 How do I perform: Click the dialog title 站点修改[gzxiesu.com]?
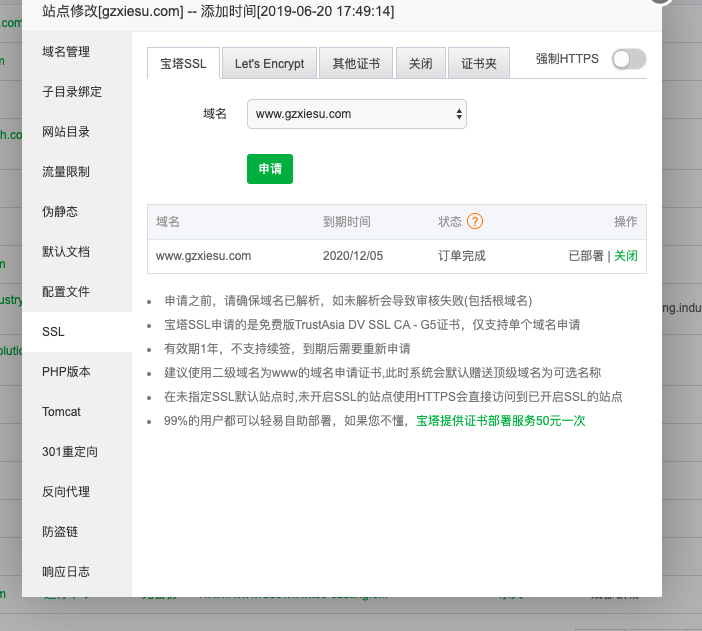point(113,11)
